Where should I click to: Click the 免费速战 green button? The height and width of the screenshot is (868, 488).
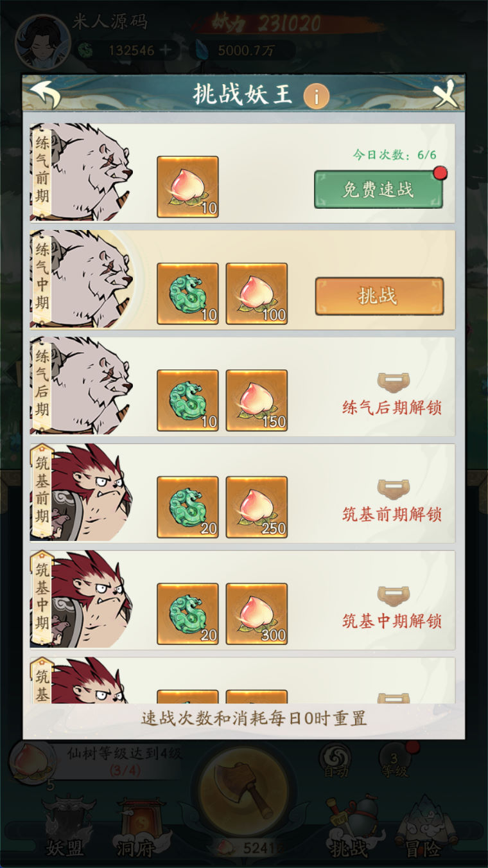point(378,189)
